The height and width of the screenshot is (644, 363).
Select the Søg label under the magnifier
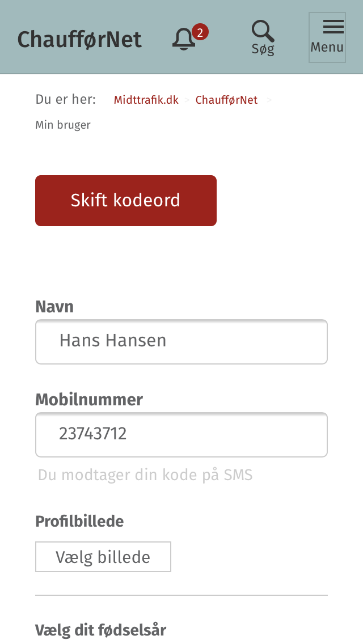[x=263, y=49]
